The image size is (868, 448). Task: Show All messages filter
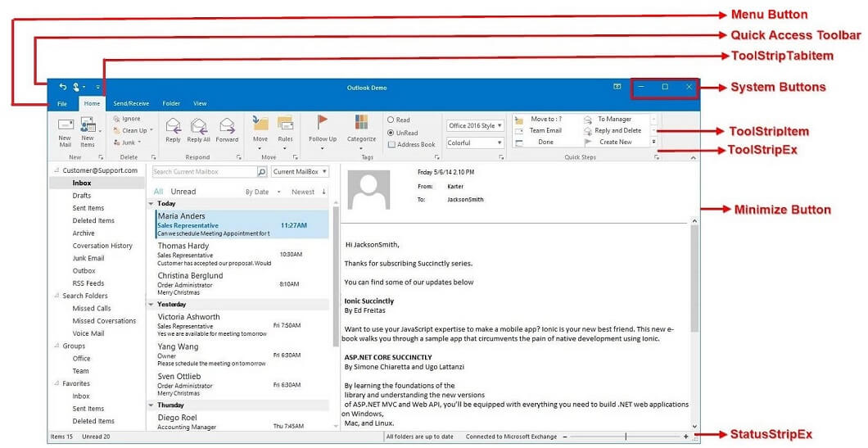[158, 192]
